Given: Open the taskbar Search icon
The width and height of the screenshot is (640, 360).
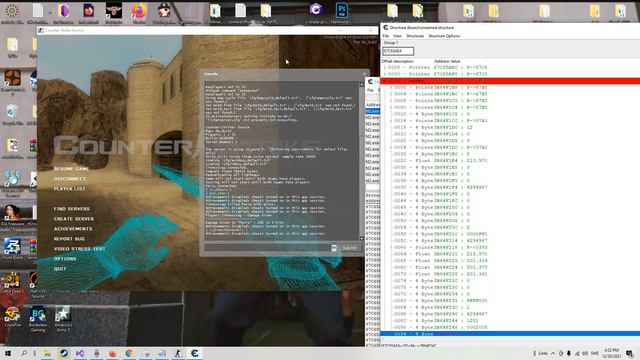Looking at the screenshot, I should [x=24, y=353].
